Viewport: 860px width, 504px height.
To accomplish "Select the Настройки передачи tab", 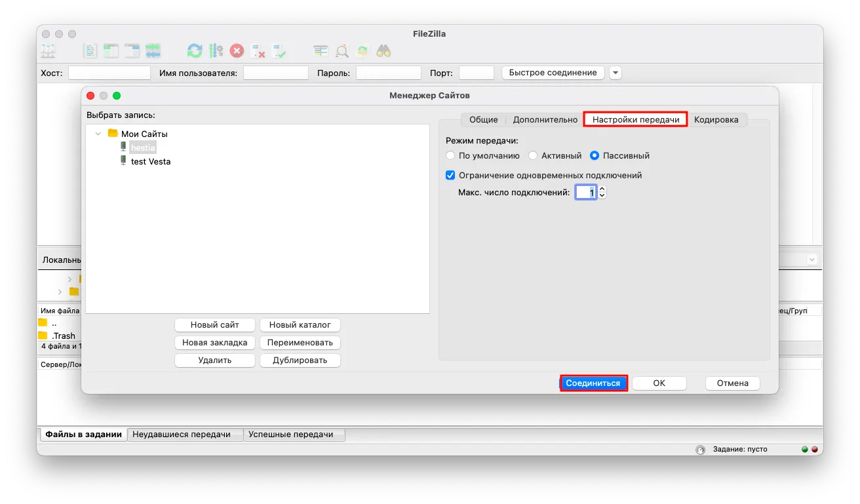I will click(x=636, y=120).
